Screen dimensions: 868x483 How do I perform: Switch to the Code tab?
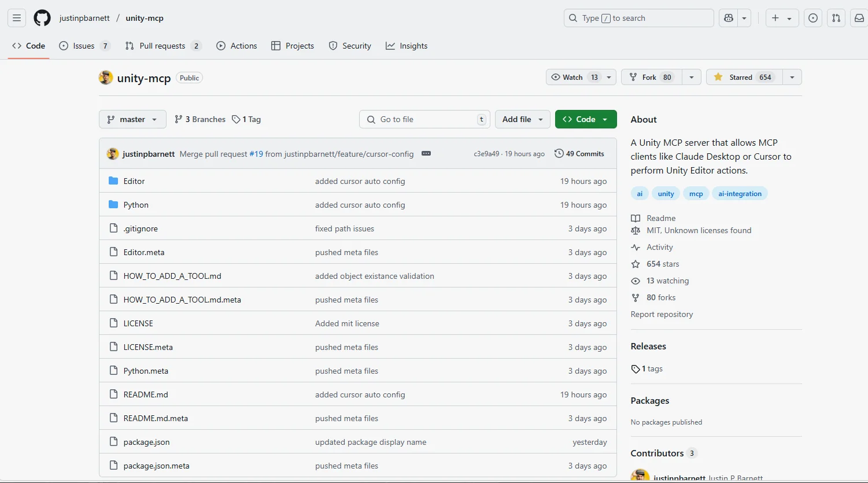[28, 46]
